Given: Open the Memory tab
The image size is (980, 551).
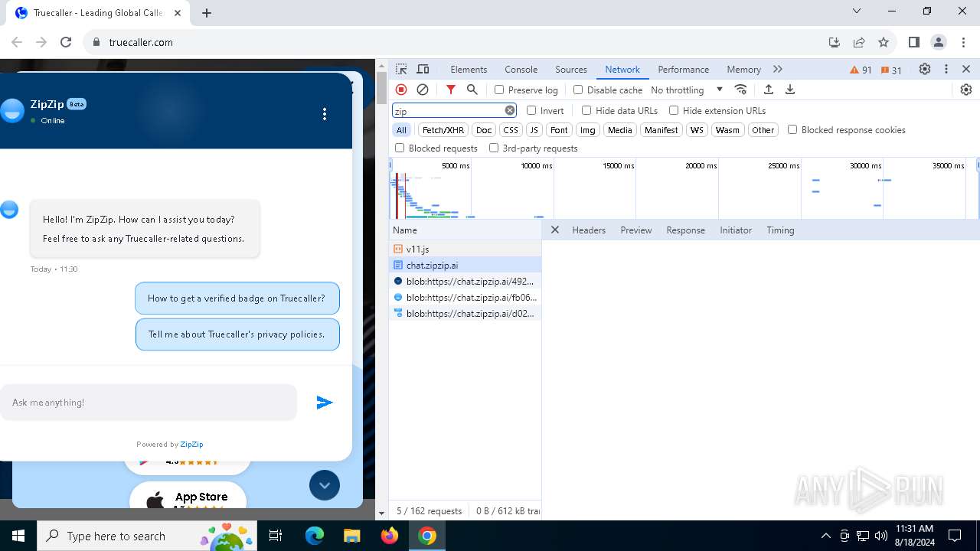Looking at the screenshot, I should pos(743,69).
